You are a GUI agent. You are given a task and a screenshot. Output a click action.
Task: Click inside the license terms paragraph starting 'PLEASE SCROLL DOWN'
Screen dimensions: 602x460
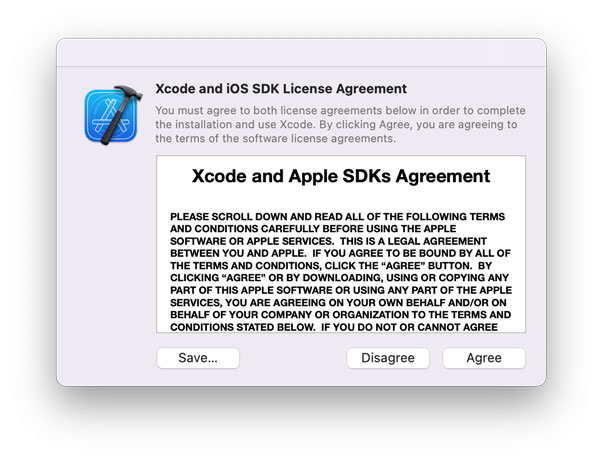point(341,272)
